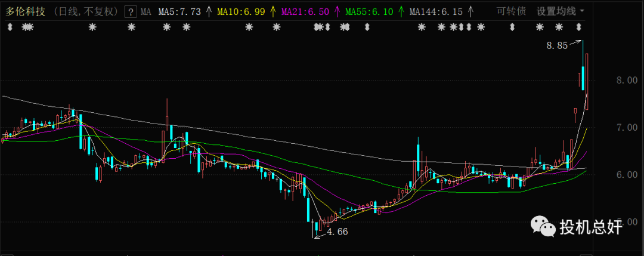Click the question mark help icon
Image resolution: width=644 pixels, height=256 pixels.
pyautogui.click(x=131, y=11)
